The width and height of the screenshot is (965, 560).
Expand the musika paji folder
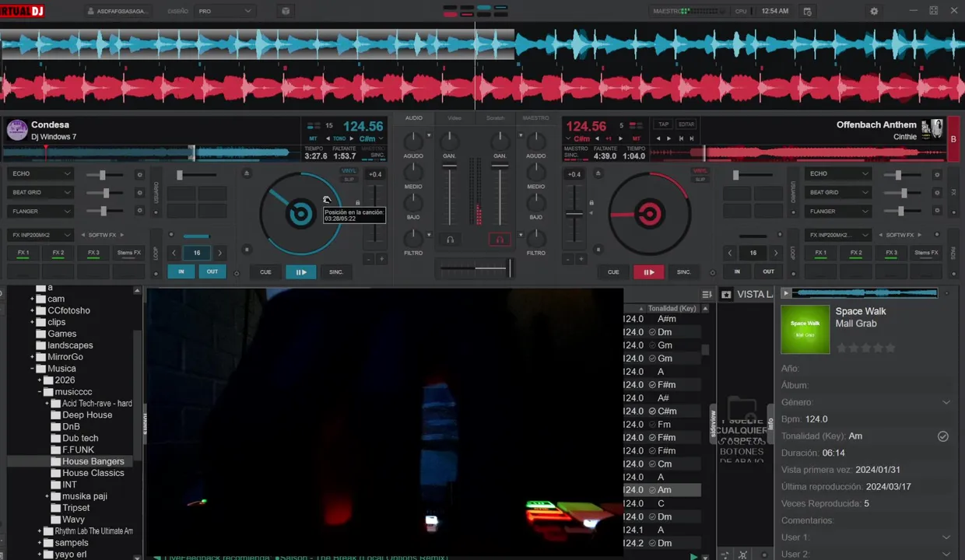pos(47,496)
